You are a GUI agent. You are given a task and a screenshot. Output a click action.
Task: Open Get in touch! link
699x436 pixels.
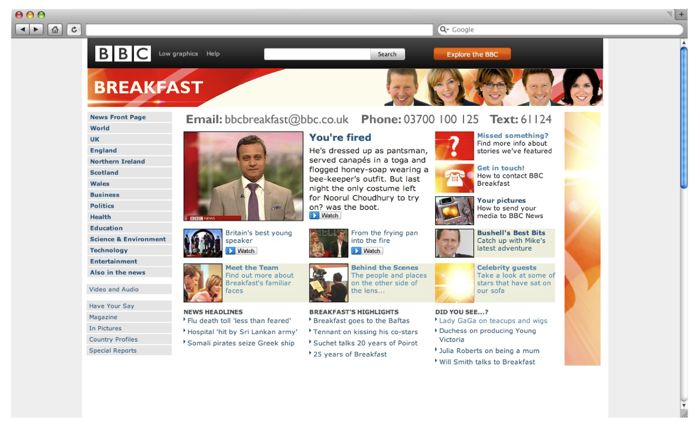(x=501, y=168)
